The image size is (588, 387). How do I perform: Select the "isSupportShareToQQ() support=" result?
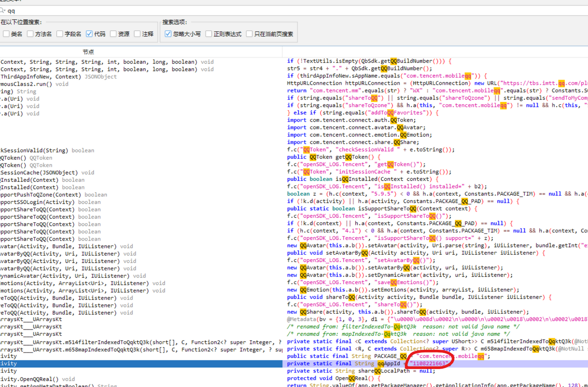coord(391,238)
